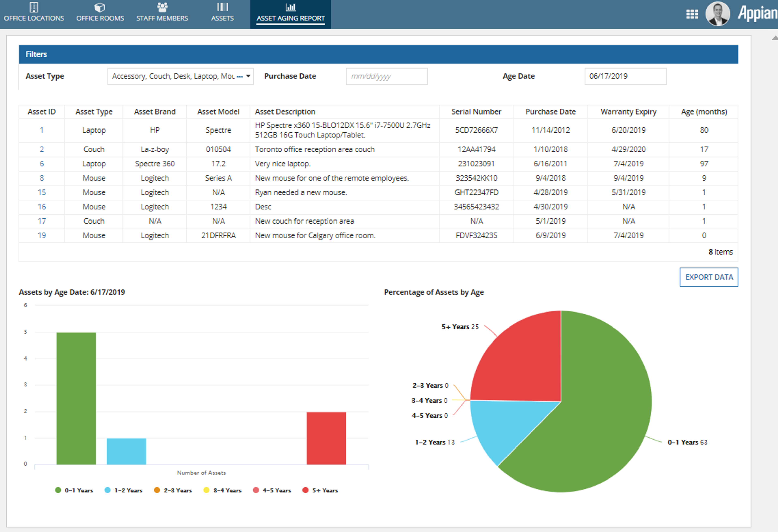The image size is (778, 532).
Task: Toggle the 4–5 Years legend entry
Action: click(272, 490)
